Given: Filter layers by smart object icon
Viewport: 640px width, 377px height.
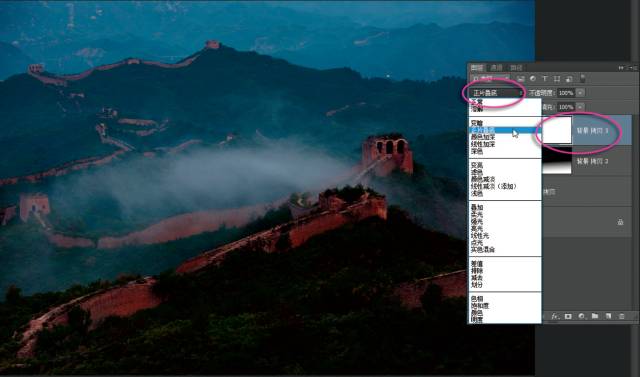Looking at the screenshot, I should [x=569, y=79].
